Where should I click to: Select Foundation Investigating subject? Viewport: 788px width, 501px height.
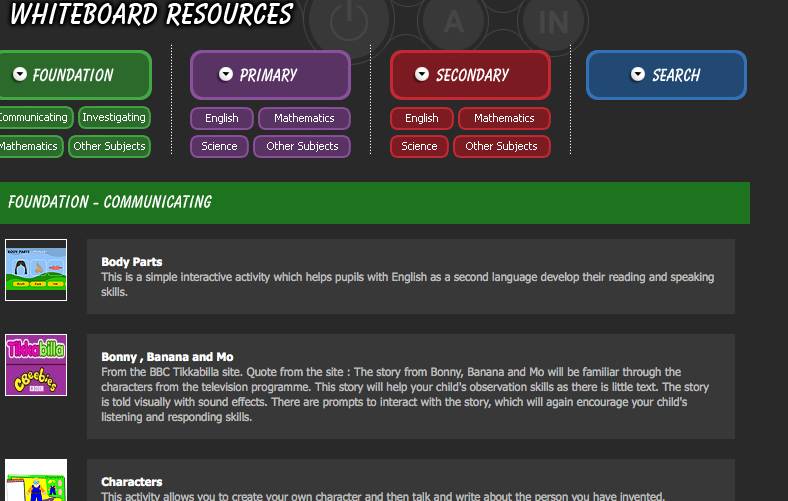[114, 118]
